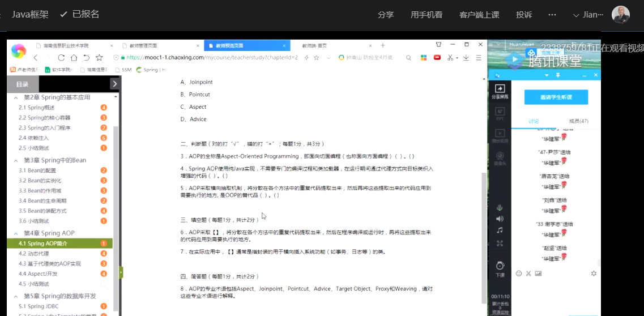The image size is (644, 316).
Task: Open the emoji picker in chat
Action: 519,274
